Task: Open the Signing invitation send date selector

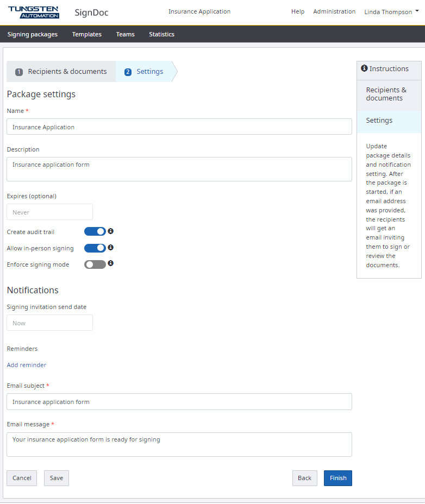Action: [x=49, y=323]
